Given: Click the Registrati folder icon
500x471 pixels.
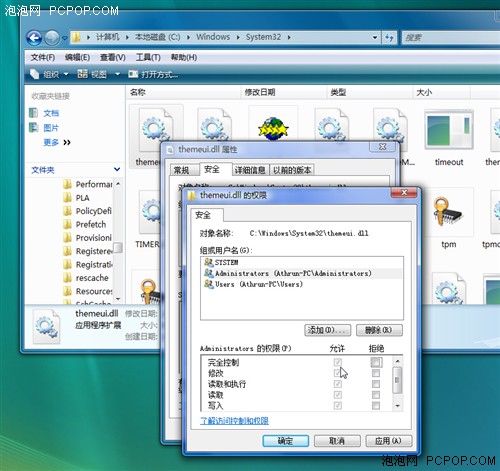Looking at the screenshot, I should click(x=67, y=264).
